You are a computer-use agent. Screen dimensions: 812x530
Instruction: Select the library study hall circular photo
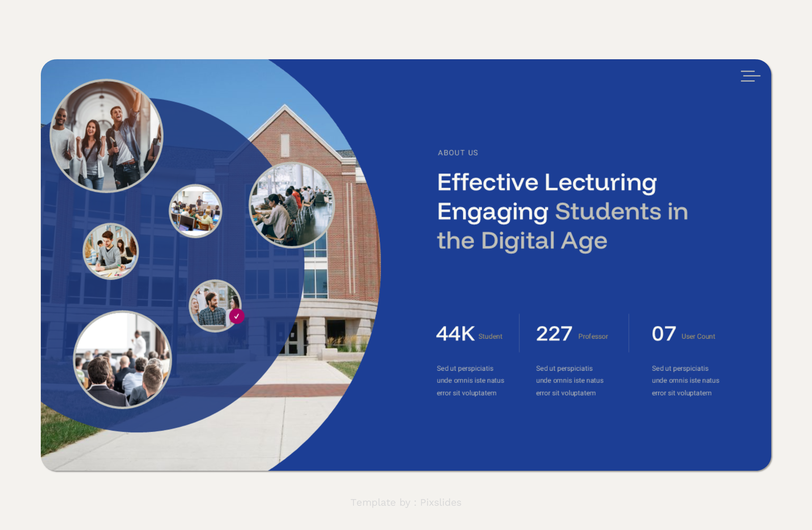point(292,205)
